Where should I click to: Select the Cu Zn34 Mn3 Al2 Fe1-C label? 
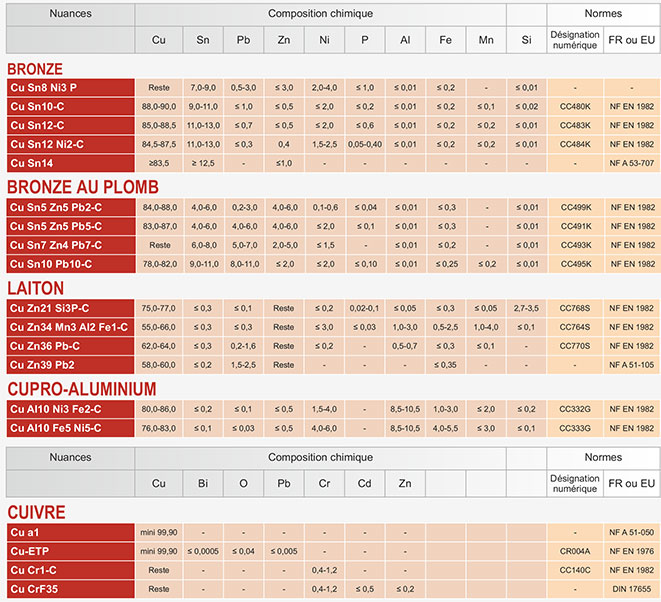click(70, 327)
